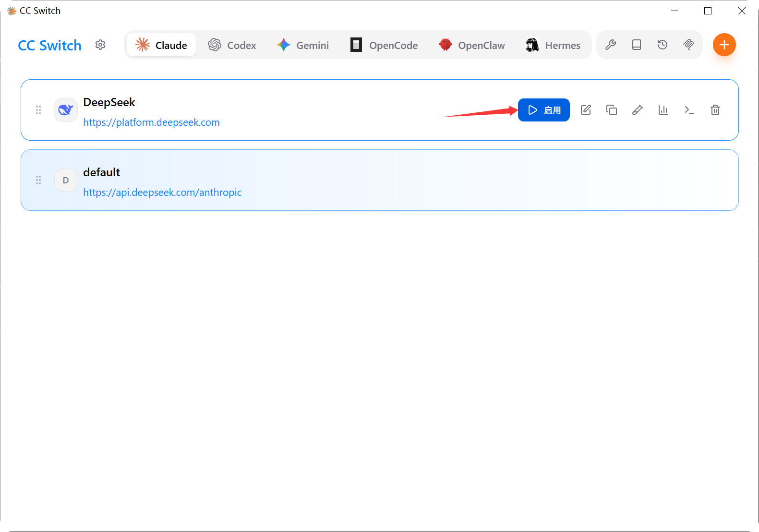Open https://platform.deepseek.com link
Viewport: 759px width, 532px height.
151,122
